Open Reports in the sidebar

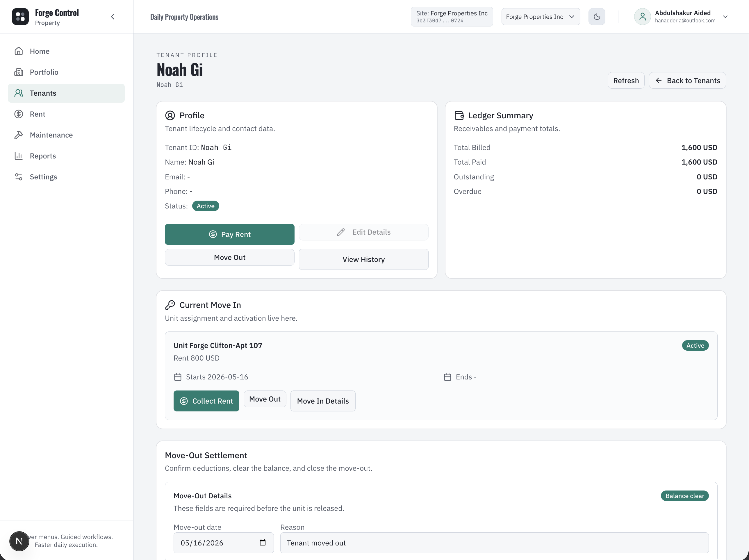[66, 156]
